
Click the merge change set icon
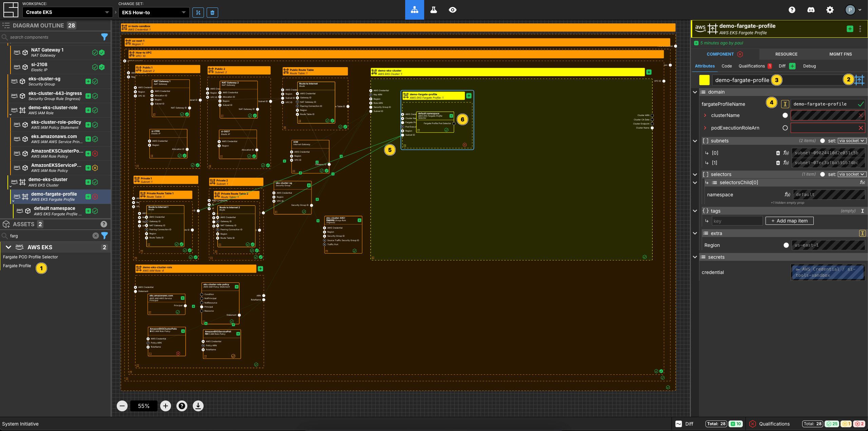198,13
